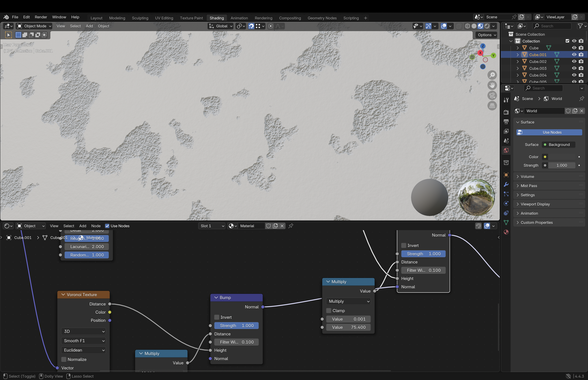
Task: Hide Cube.002 with its eye icon
Action: click(x=574, y=61)
